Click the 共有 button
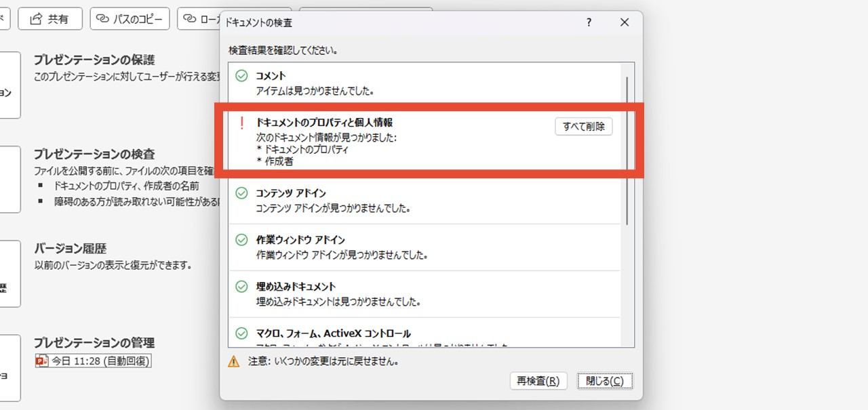The height and width of the screenshot is (410, 868). (x=50, y=19)
